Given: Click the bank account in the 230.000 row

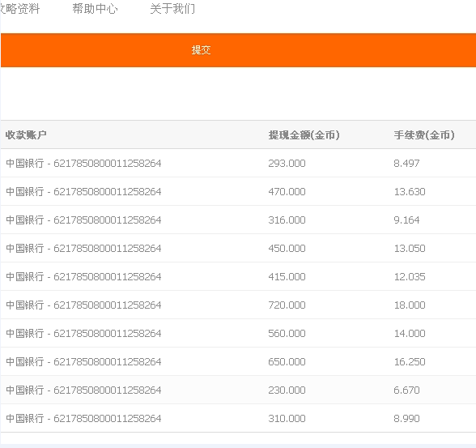Looking at the screenshot, I should [x=83, y=390].
